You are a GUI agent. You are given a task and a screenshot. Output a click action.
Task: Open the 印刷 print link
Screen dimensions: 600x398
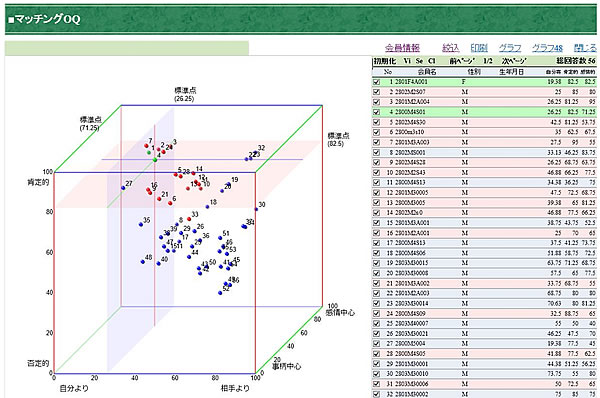(479, 48)
